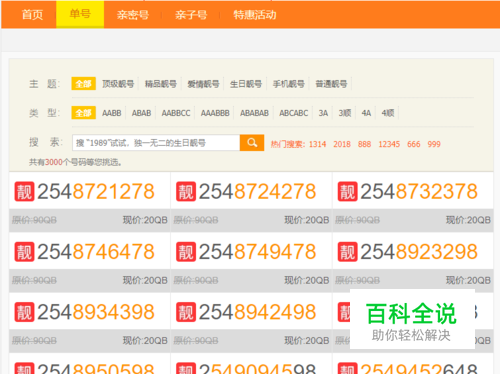Screen dimensions: 500x374
Task: Click hot search term 888
Action: (x=364, y=144)
